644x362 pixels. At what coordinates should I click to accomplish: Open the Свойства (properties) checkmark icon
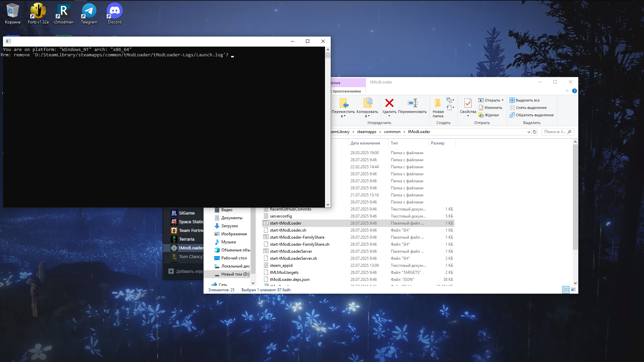click(x=468, y=103)
